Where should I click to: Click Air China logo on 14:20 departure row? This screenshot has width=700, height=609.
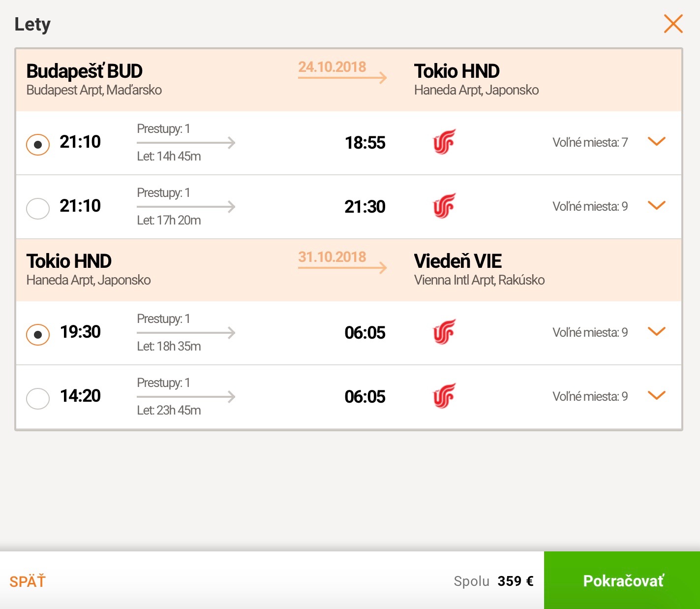tap(444, 396)
